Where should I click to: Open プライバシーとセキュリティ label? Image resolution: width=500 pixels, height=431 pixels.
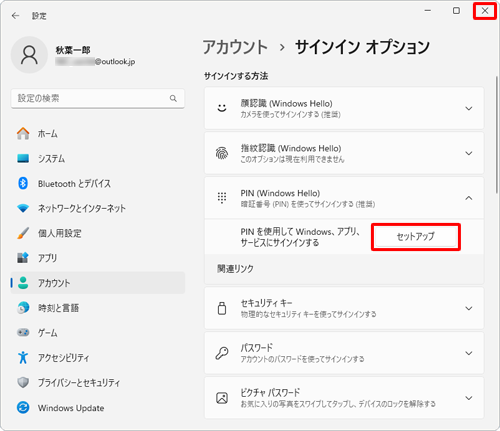point(79,383)
